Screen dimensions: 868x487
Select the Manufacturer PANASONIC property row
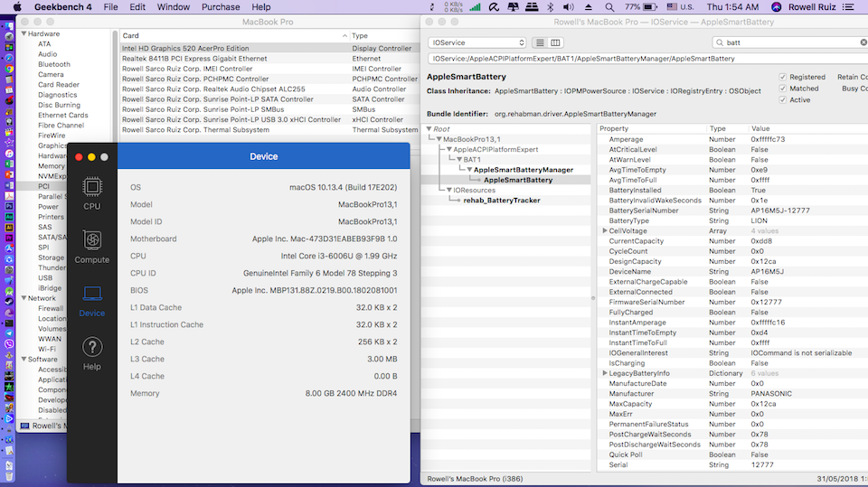click(x=732, y=393)
